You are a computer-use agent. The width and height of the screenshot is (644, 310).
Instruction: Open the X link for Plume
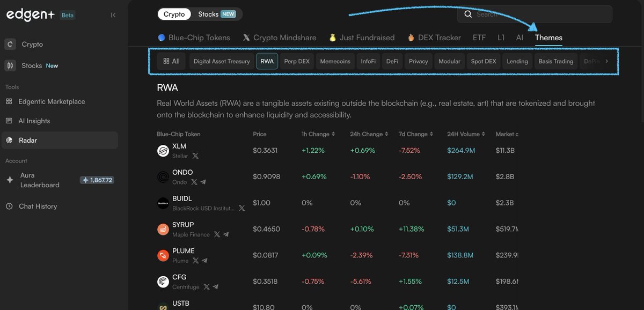[x=195, y=261]
